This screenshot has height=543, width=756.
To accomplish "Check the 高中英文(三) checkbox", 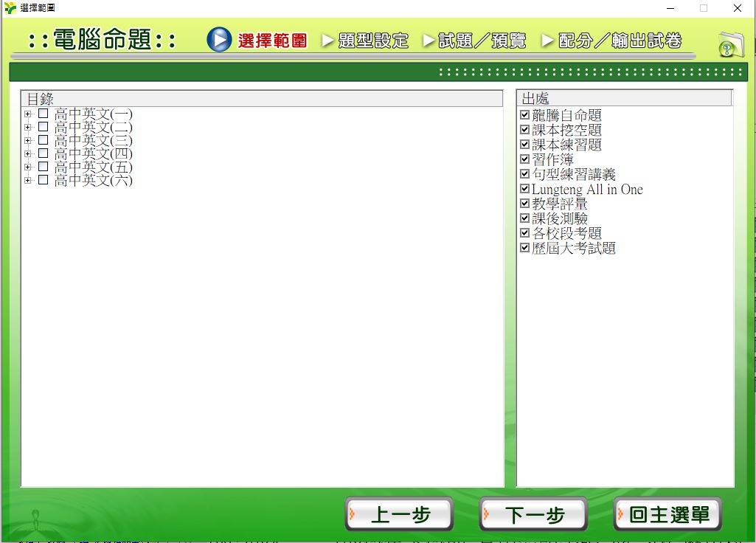I will point(43,140).
